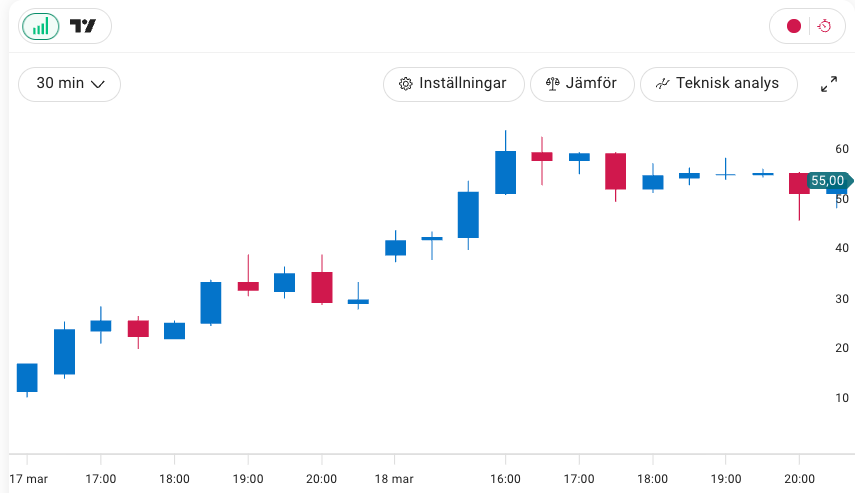855x493 pixels.
Task: Switch to the TradingView chart mode
Action: pos(84,27)
